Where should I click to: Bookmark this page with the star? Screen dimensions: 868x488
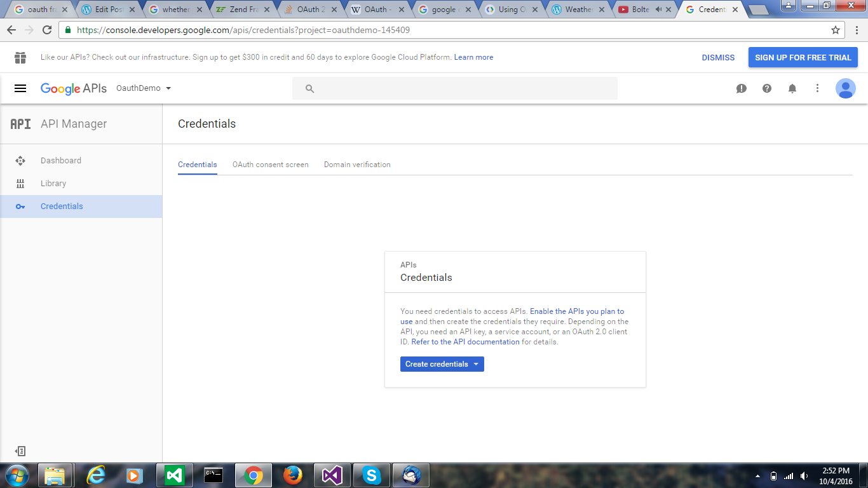tap(836, 30)
